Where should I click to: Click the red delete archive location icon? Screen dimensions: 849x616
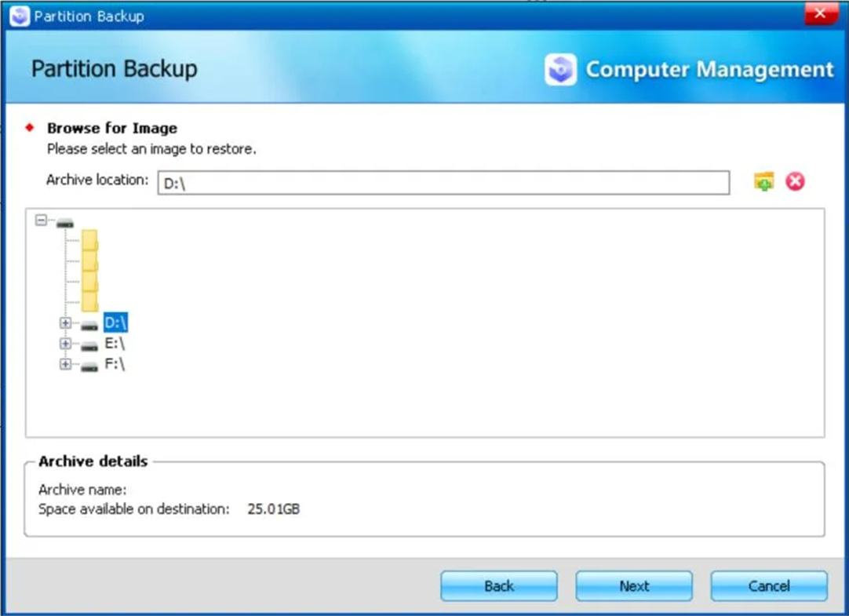tap(796, 181)
